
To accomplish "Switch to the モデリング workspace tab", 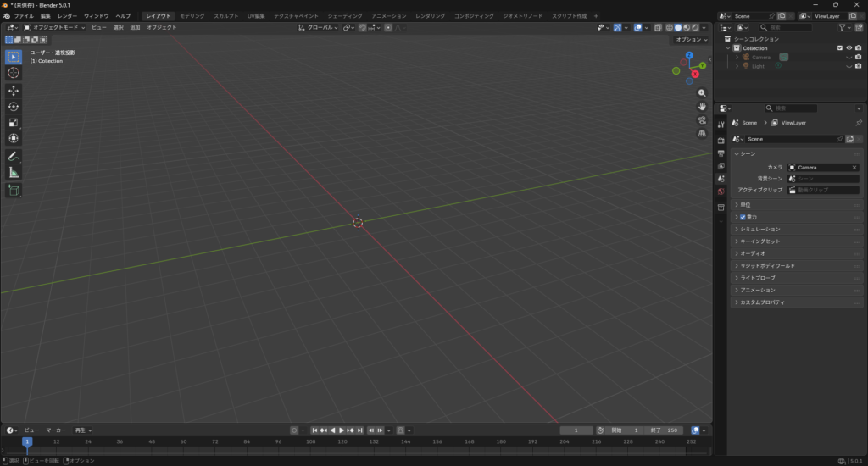I will point(192,16).
